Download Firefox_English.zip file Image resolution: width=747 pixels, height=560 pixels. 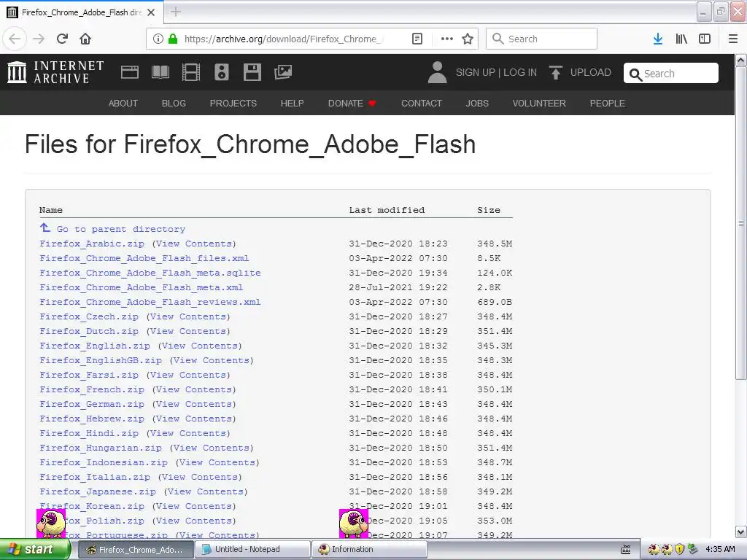(x=95, y=346)
